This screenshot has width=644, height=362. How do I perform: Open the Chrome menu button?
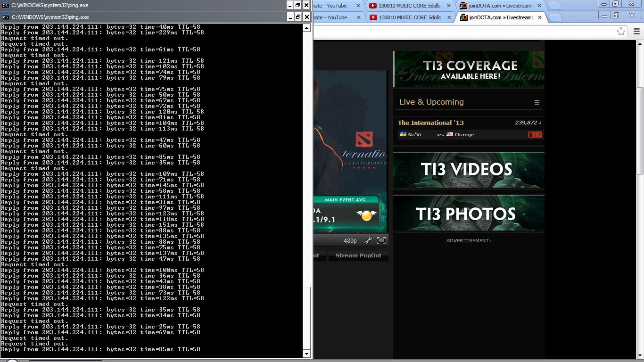pyautogui.click(x=636, y=32)
